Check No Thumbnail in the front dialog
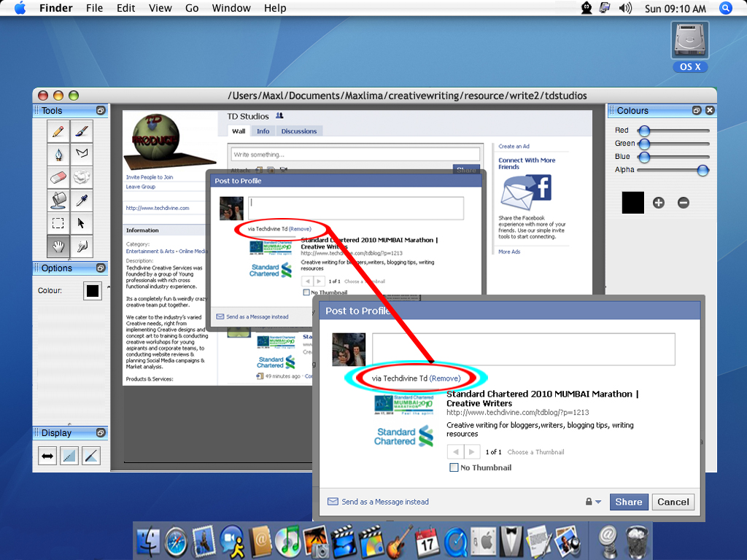The image size is (747, 560). [454, 467]
